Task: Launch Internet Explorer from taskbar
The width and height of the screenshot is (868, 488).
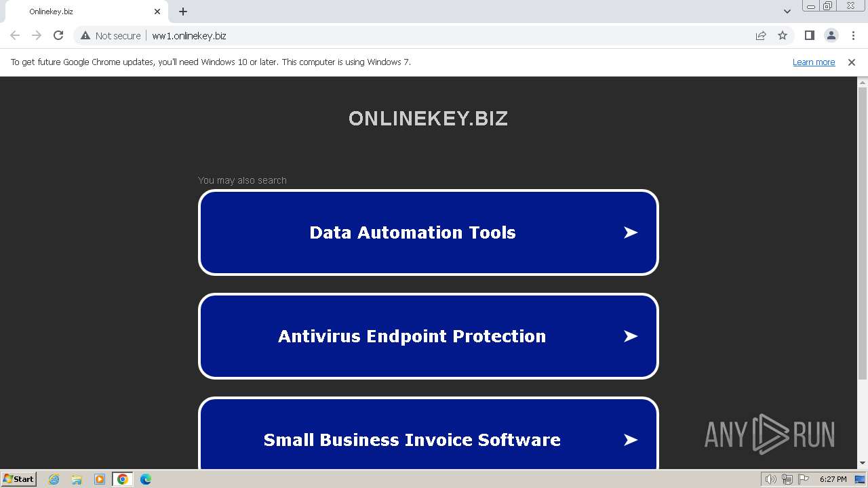Action: coord(54,479)
